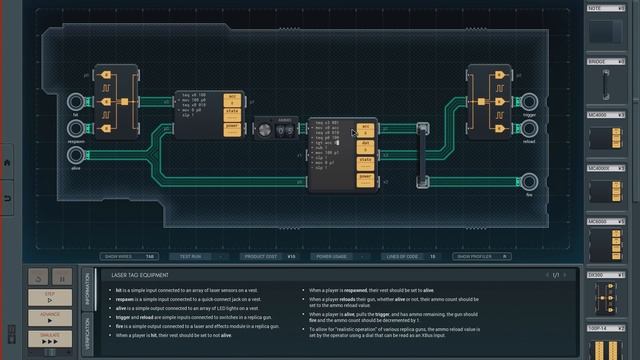Image resolution: width=640 pixels, height=360 pixels.
Task: Go to the previous information page arrow
Action: point(547,275)
